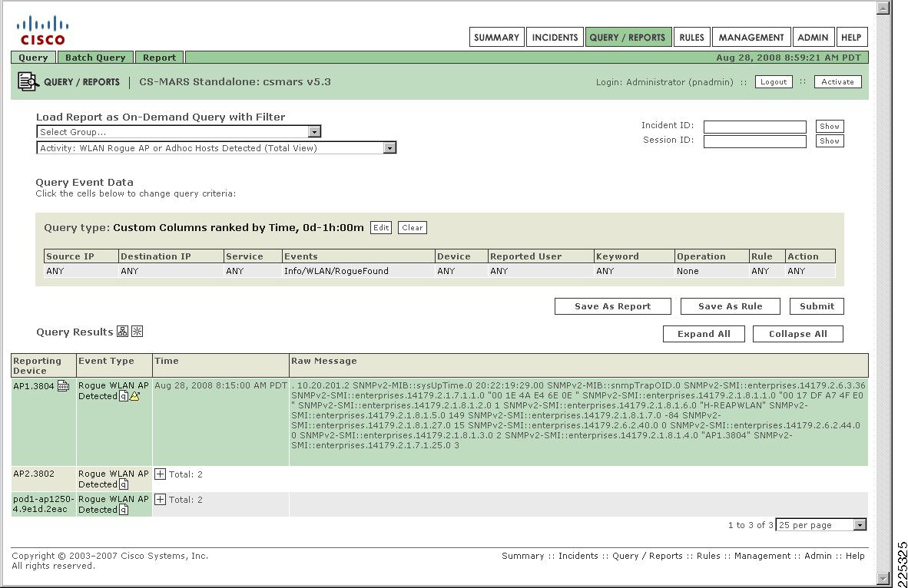Open the HELP tab
The height and width of the screenshot is (588, 908).
(x=851, y=38)
